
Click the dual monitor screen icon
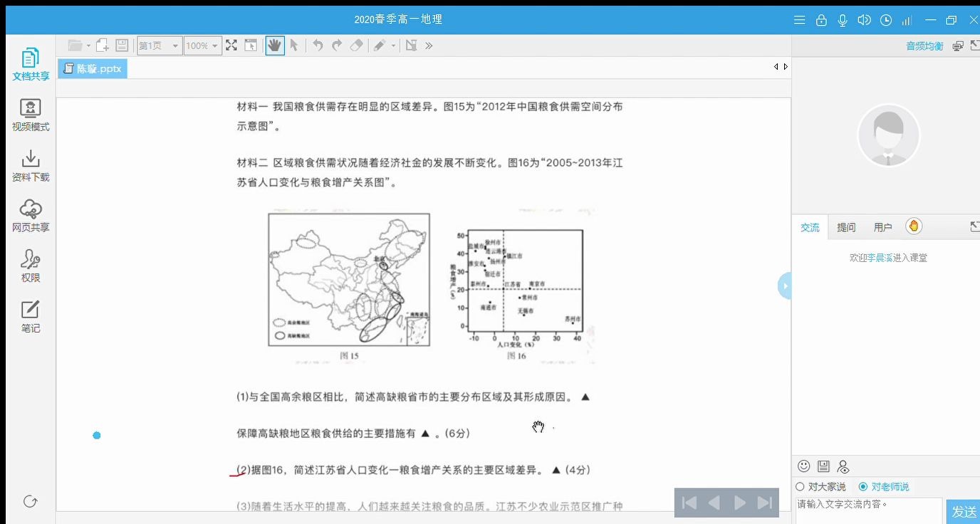click(958, 46)
